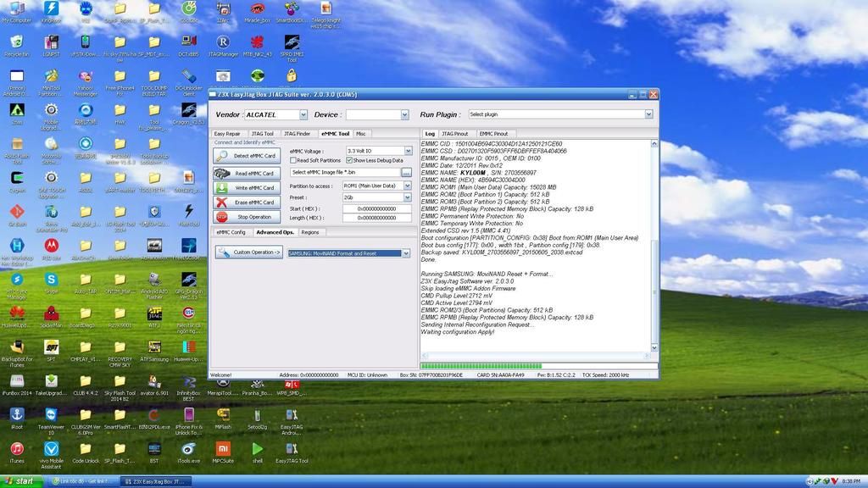Expand the Device dropdown
The height and width of the screenshot is (488, 868).
[x=404, y=114]
